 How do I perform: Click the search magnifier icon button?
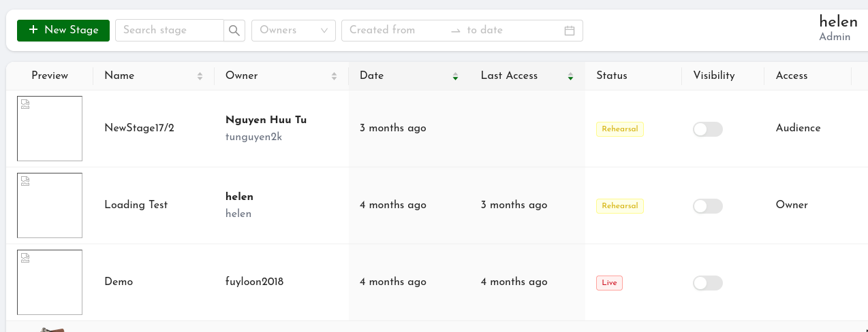[x=234, y=31]
